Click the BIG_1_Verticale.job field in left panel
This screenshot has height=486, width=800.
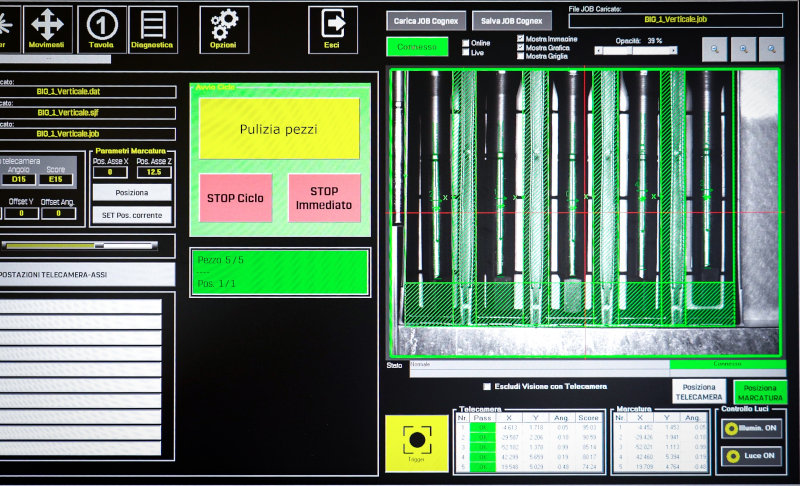88,134
